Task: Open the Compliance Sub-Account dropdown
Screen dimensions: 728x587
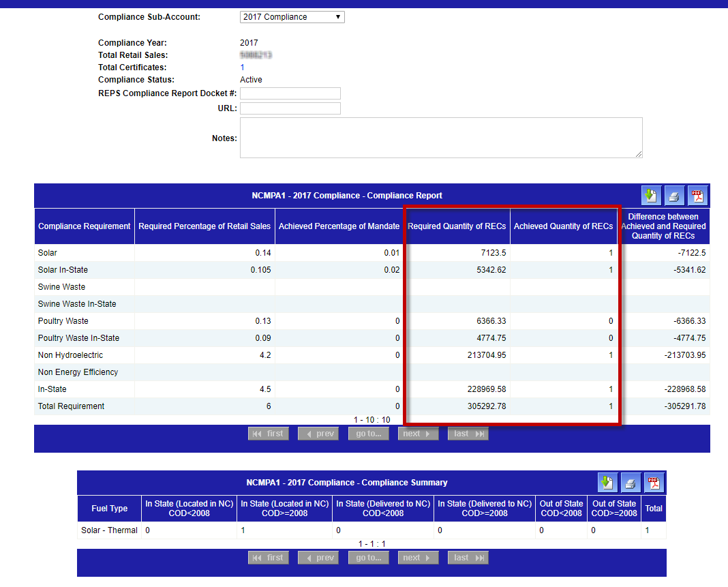Action: coord(292,17)
